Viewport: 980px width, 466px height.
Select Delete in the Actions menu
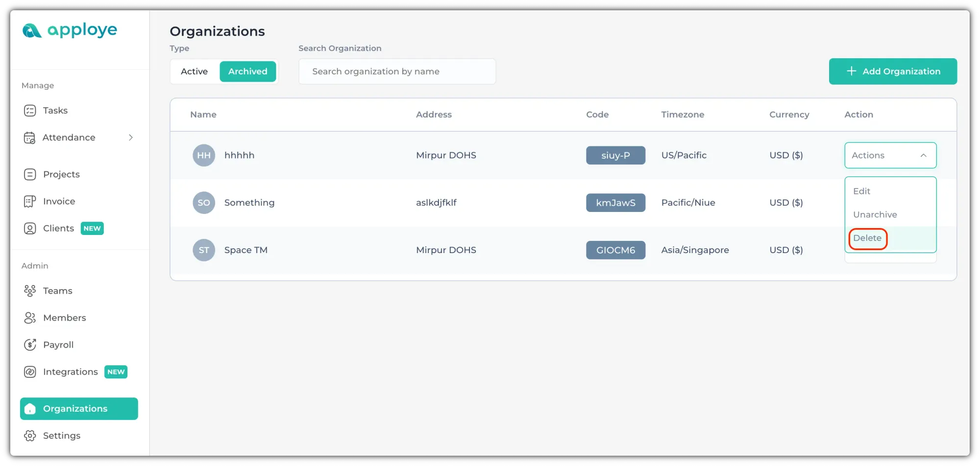pos(867,238)
